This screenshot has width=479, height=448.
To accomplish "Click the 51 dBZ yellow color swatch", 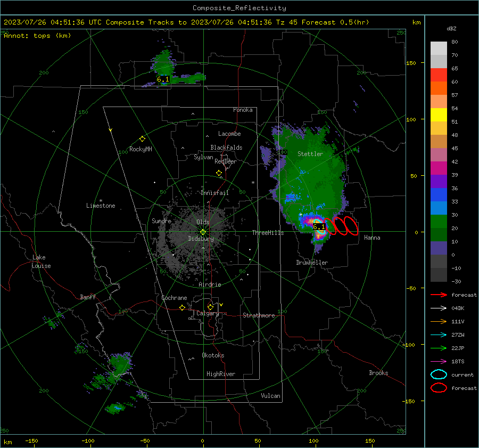I will (439, 115).
